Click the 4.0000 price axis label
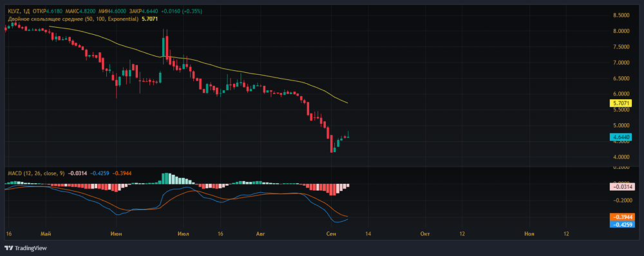The image size is (644, 256). tap(621, 157)
